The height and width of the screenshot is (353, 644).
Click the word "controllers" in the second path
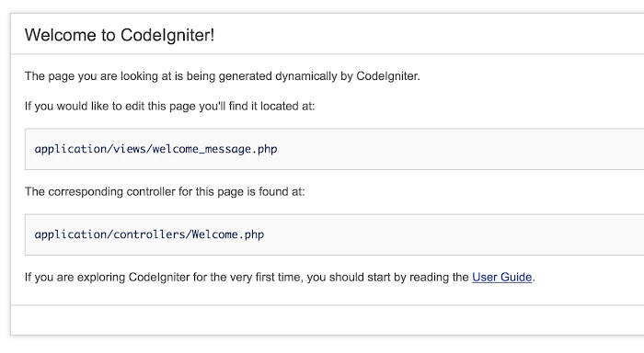(x=149, y=234)
